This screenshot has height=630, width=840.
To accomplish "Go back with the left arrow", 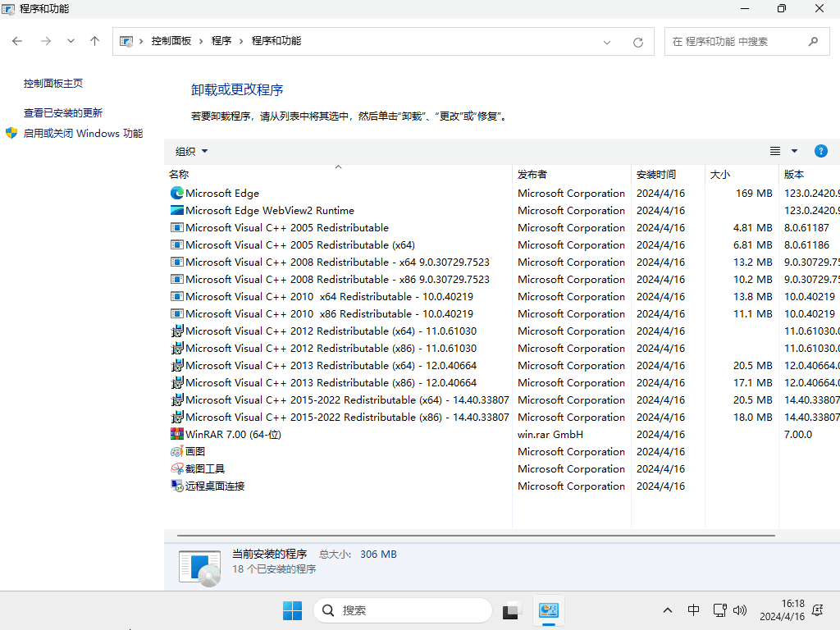I will coord(17,41).
